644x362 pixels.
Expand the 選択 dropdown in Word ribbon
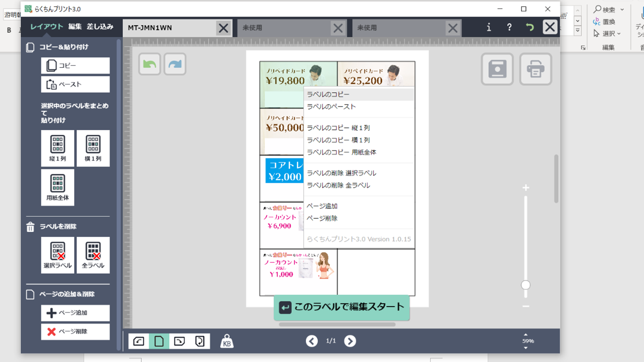tap(619, 34)
